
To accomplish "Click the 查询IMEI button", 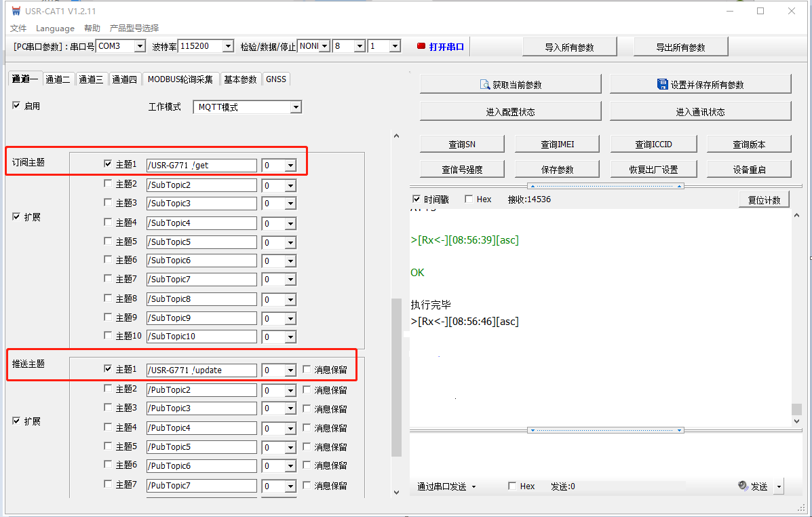I will pos(558,144).
